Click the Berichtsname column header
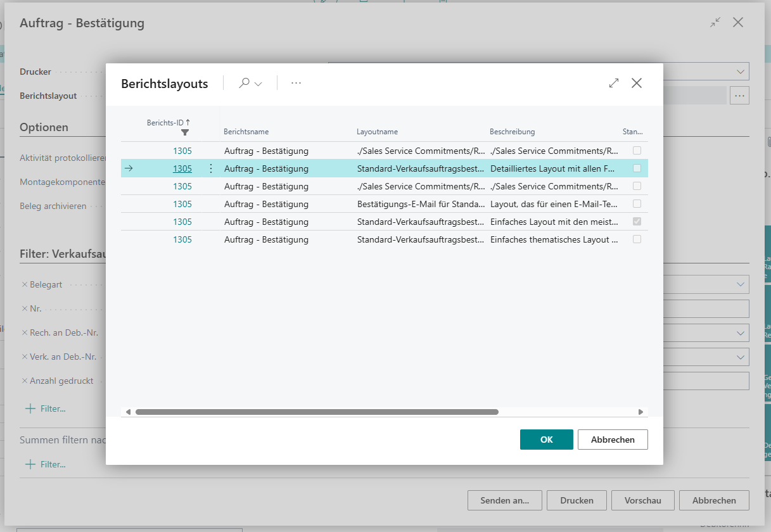Image resolution: width=771 pixels, height=532 pixels. (246, 132)
